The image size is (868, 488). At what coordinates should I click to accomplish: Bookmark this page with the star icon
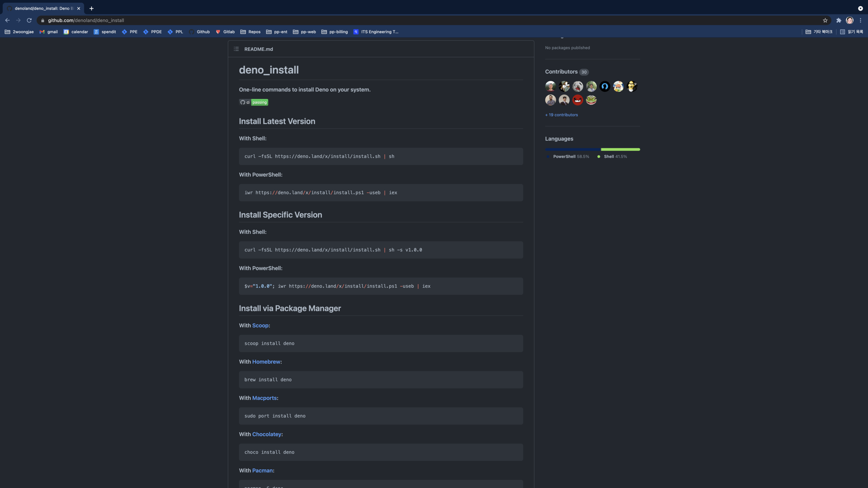tap(825, 20)
